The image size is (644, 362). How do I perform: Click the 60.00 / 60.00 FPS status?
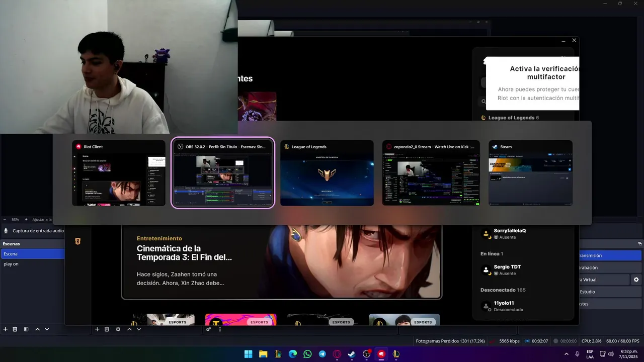pyautogui.click(x=622, y=341)
